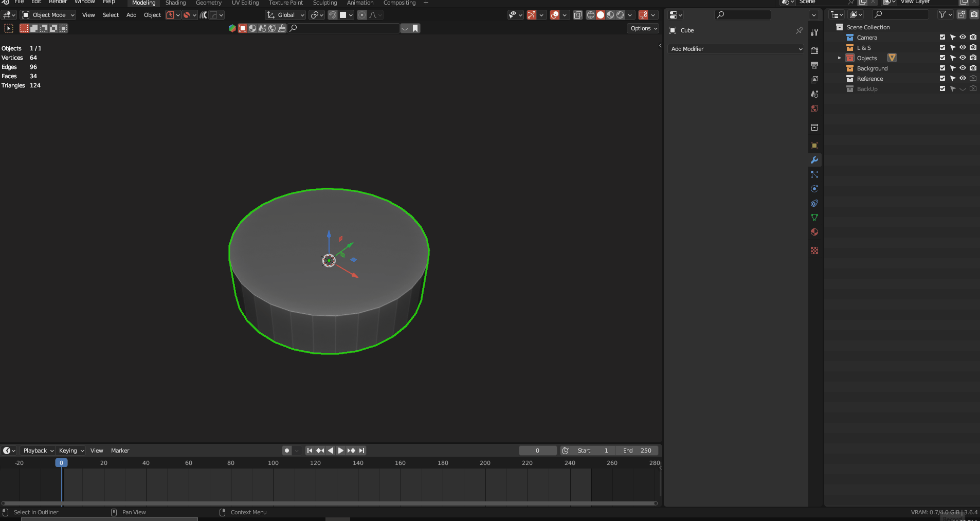The image size is (980, 521).
Task: Switch viewport to Rendered shading
Action: 620,15
